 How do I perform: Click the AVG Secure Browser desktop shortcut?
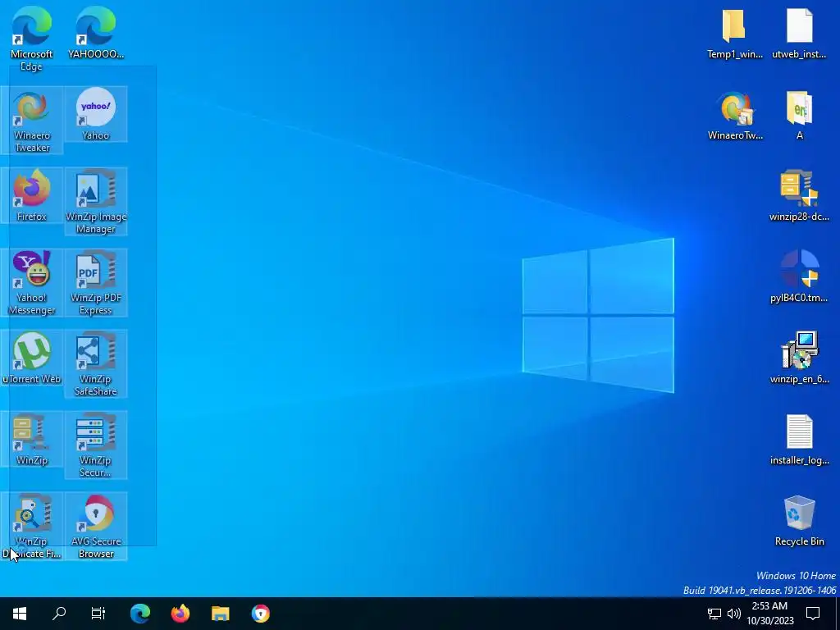tap(96, 527)
